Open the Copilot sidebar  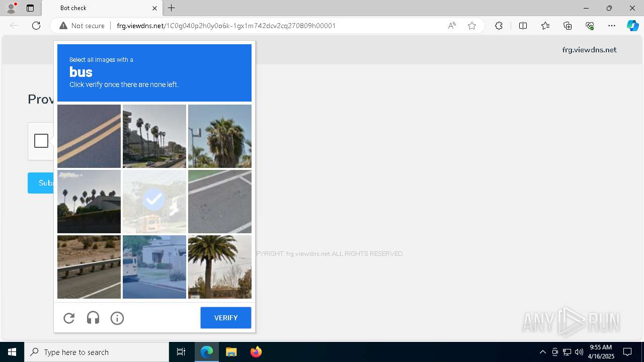tap(632, 26)
